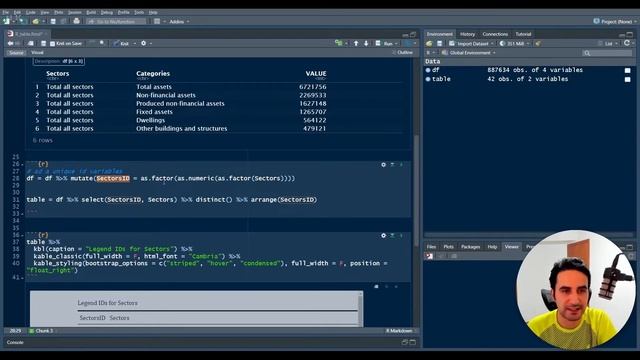
Task: Open the Edit menu
Action: (x=17, y=12)
